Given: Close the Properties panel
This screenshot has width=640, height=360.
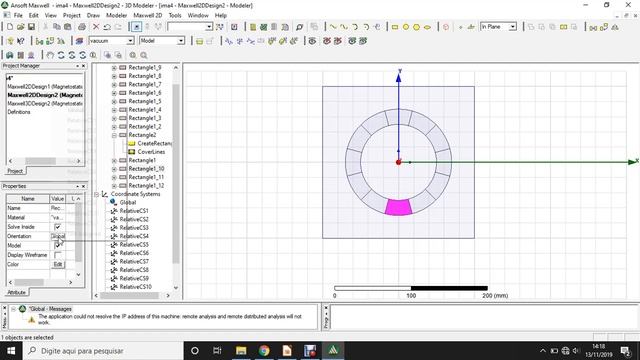Looking at the screenshot, I should click(84, 186).
